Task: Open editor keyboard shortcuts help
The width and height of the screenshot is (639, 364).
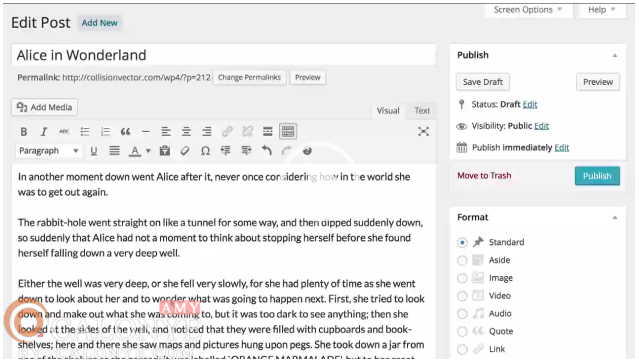Action: tap(307, 151)
